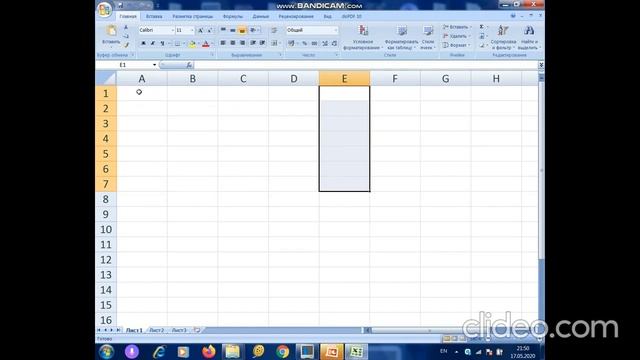Image resolution: width=640 pixels, height=360 pixels.
Task: Select column header E
Action: (344, 78)
